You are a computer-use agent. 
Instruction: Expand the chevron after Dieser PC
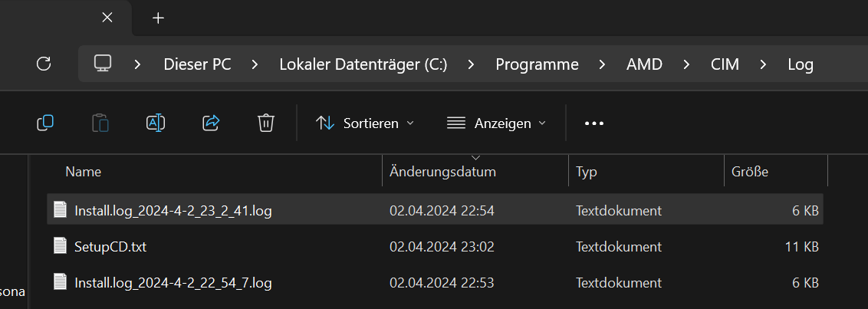[255, 64]
